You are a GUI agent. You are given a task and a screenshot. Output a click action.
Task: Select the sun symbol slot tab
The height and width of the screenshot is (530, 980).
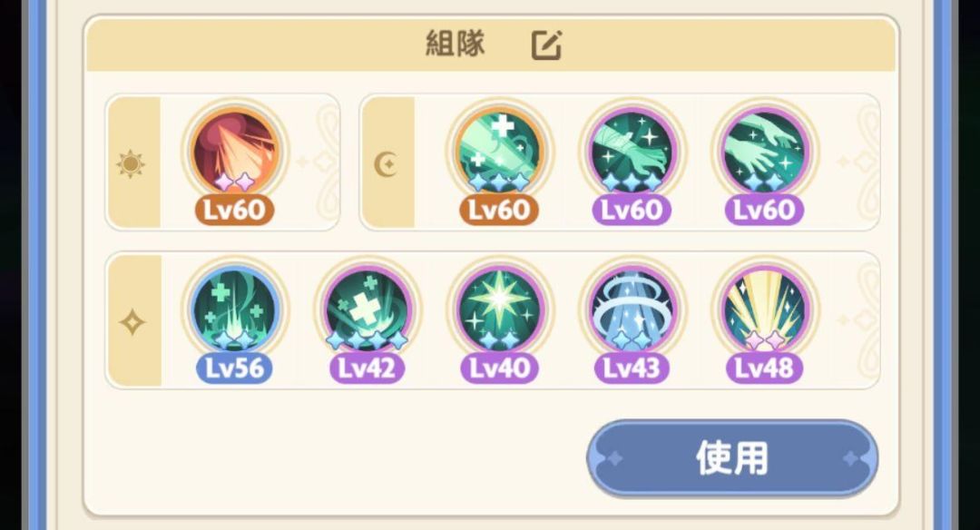(x=133, y=162)
